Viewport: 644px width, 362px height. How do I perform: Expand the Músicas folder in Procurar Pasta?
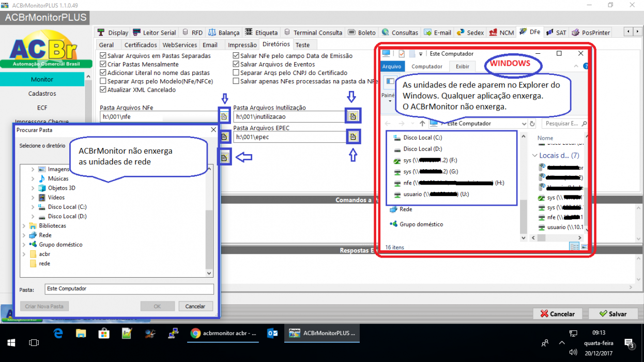pos(33,178)
